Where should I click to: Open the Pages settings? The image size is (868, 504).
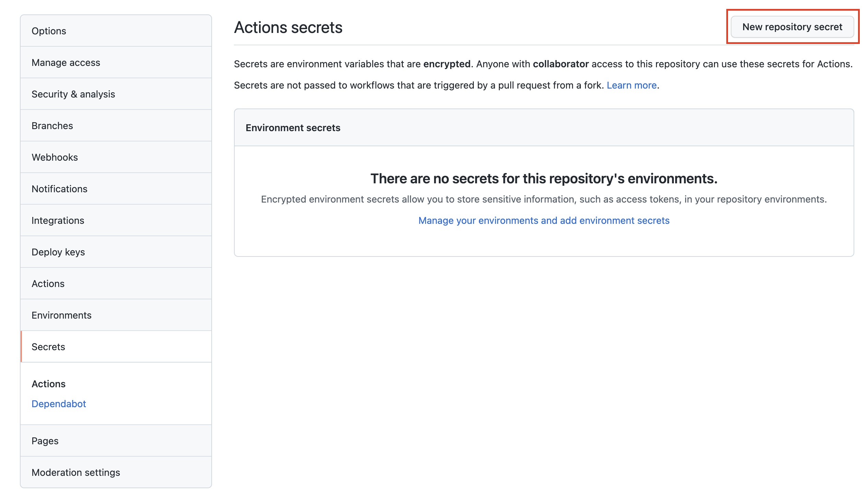45,441
